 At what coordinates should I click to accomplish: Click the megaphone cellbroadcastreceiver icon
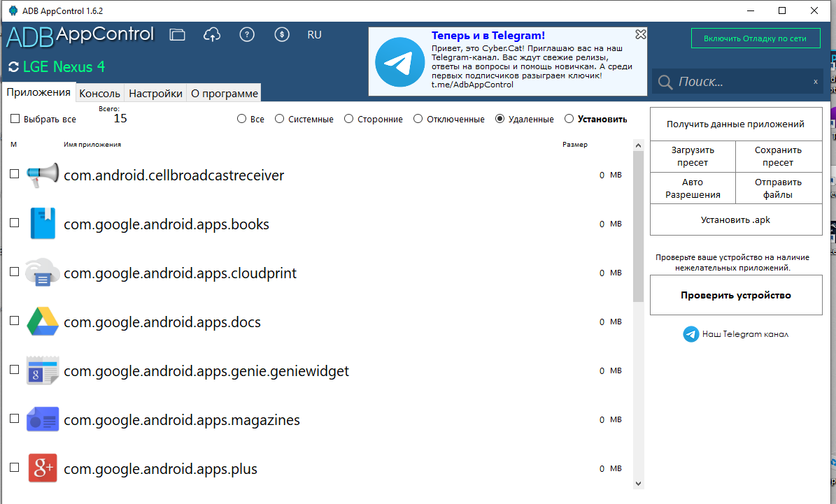(43, 175)
